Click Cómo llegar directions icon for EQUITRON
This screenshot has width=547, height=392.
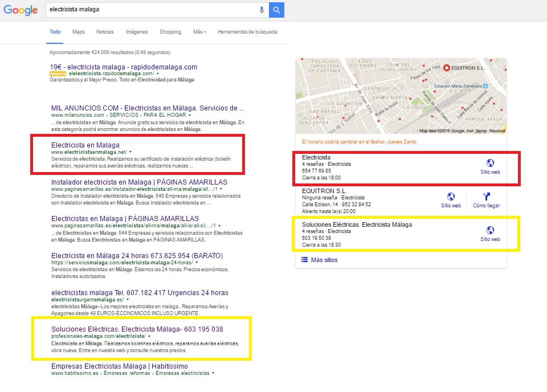tap(486, 197)
